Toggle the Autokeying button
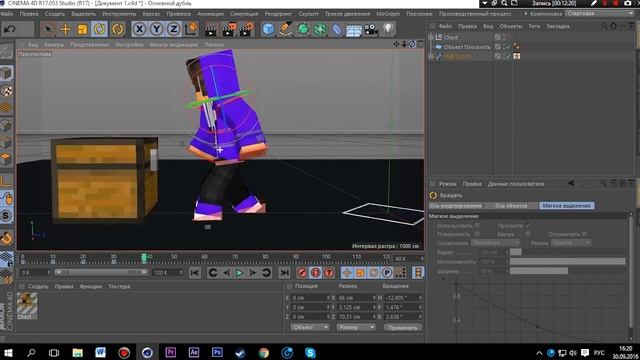Viewport: 640px width, 360px height. click(x=316, y=273)
